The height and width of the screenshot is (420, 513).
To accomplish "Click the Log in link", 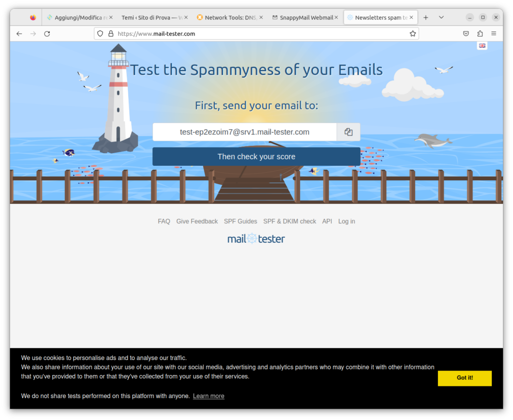I will pyautogui.click(x=347, y=221).
